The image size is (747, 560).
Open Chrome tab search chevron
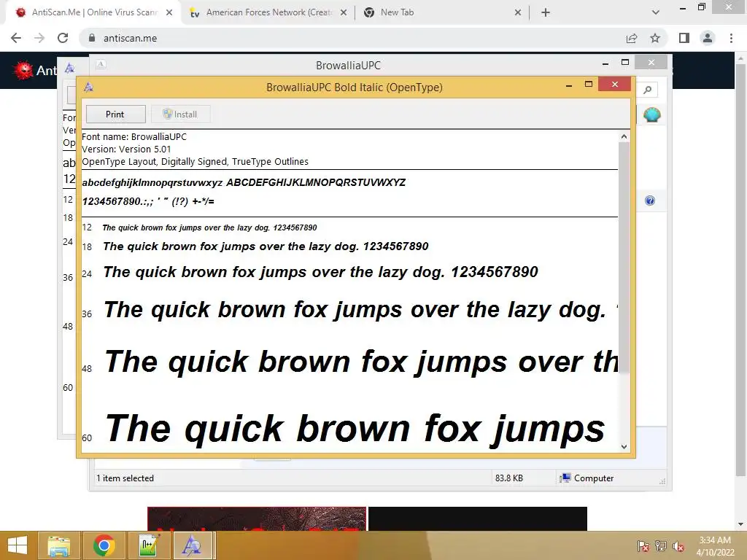(656, 12)
